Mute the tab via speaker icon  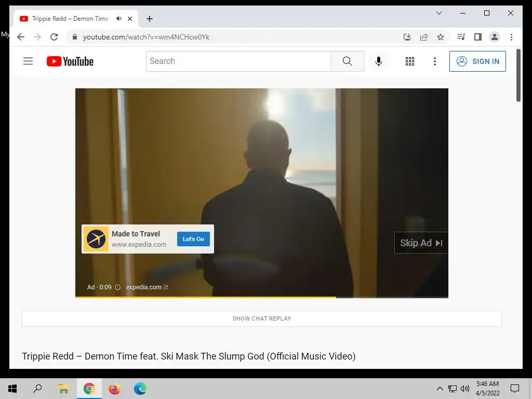point(119,19)
